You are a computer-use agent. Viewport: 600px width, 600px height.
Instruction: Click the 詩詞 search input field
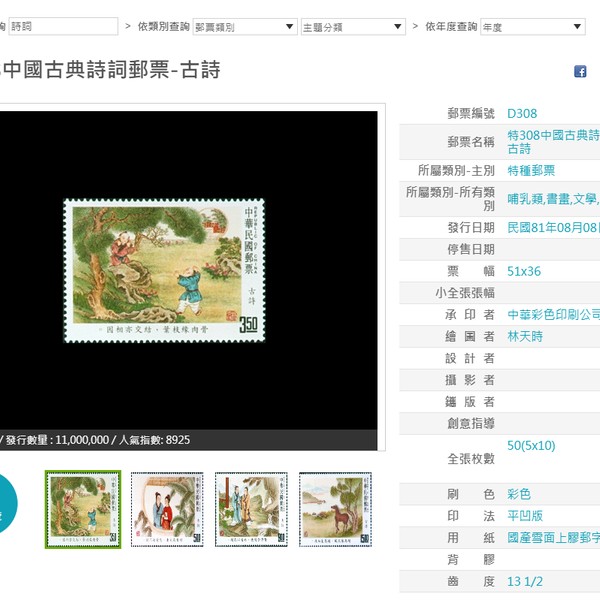coord(63,26)
